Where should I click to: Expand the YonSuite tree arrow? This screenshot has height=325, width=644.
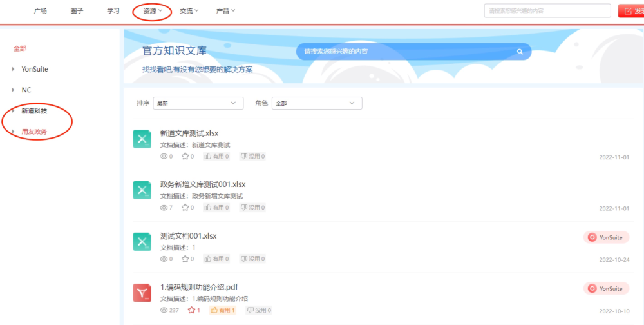coord(14,69)
